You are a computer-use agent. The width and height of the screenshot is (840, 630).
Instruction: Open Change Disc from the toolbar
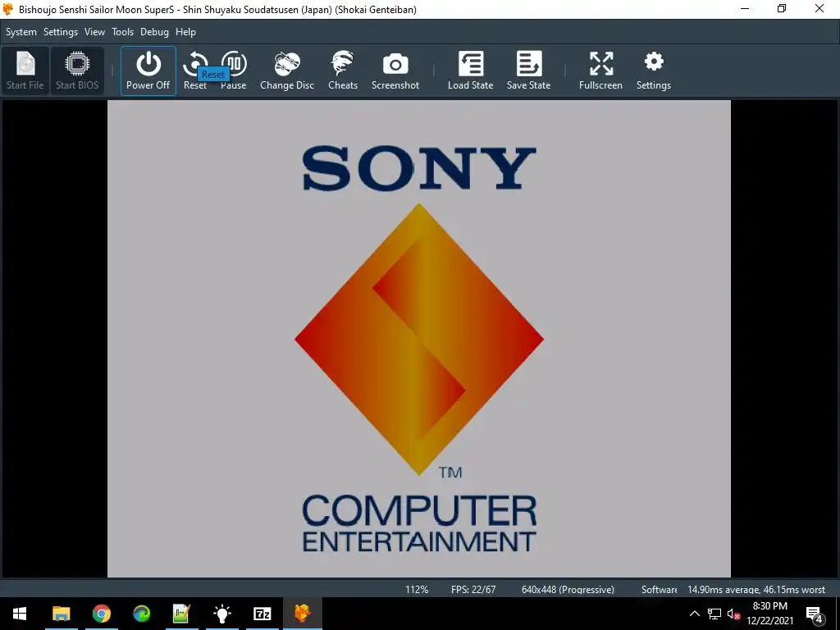[287, 71]
